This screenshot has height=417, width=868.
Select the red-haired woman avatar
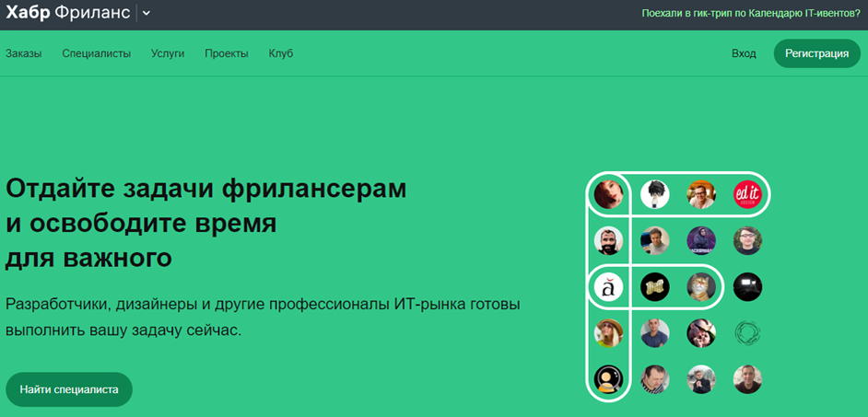[x=608, y=194]
